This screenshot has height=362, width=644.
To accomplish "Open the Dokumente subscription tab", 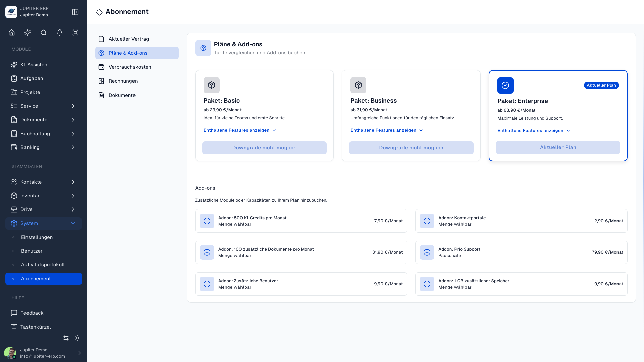I will click(137, 95).
